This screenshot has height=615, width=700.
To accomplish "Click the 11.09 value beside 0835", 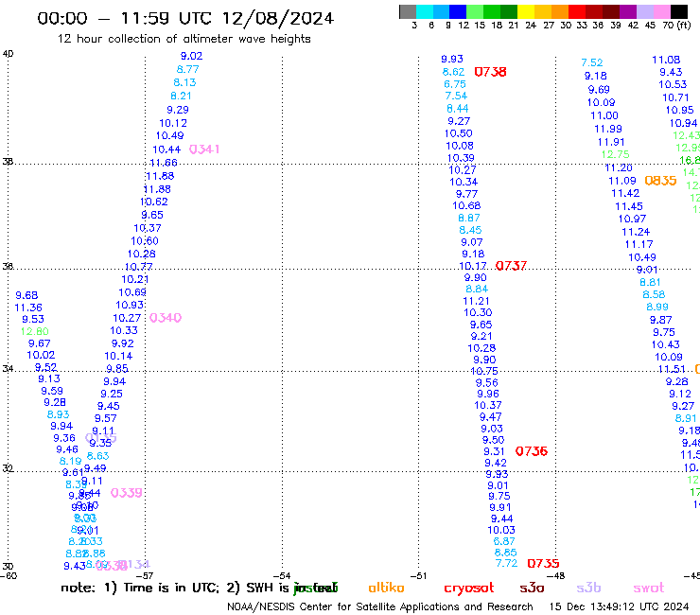I will [x=622, y=181].
